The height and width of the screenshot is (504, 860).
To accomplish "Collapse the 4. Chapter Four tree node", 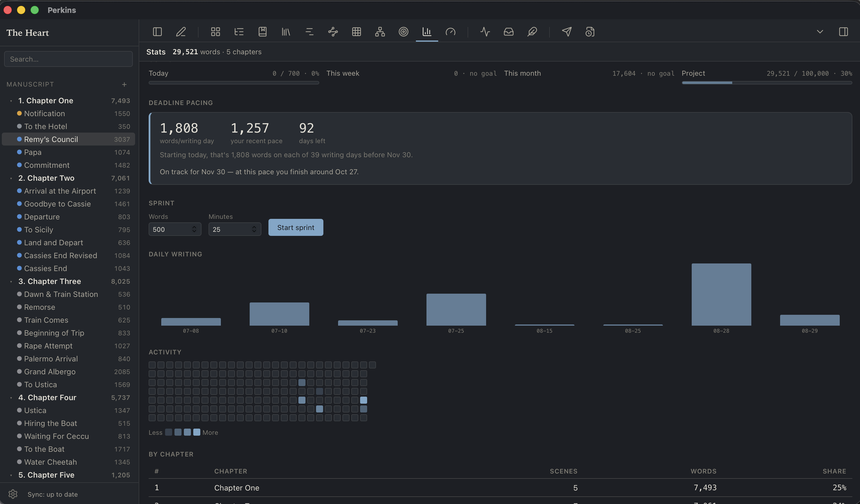I will pyautogui.click(x=11, y=398).
